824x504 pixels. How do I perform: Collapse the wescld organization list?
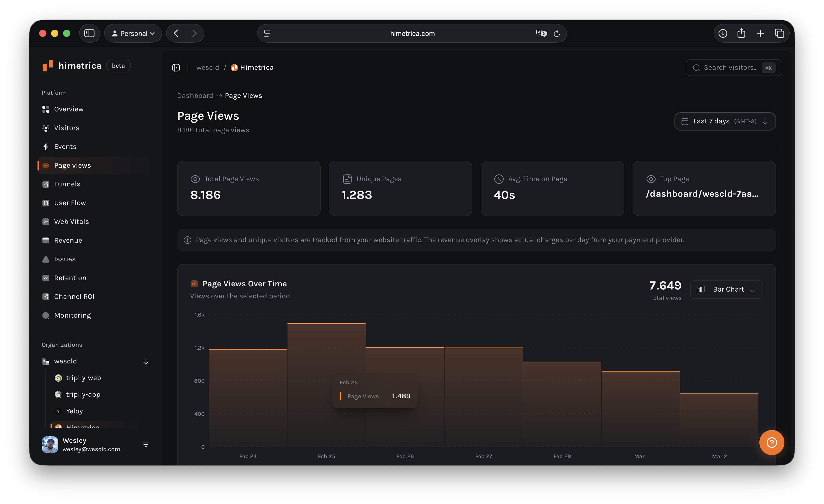click(x=146, y=361)
